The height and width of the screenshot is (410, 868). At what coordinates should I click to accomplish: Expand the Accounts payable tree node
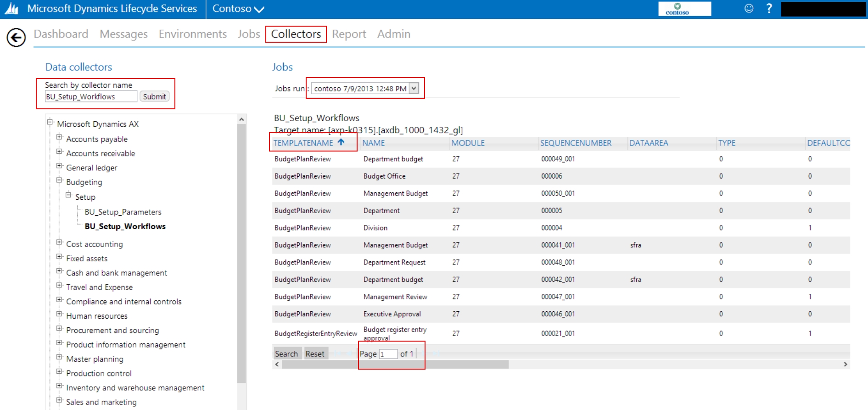click(x=59, y=137)
